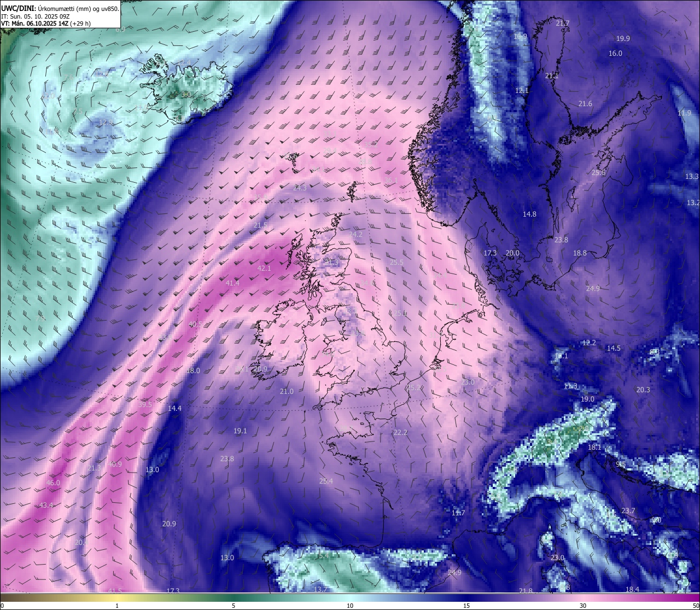Select the 39.5 value label

pos(145,404)
